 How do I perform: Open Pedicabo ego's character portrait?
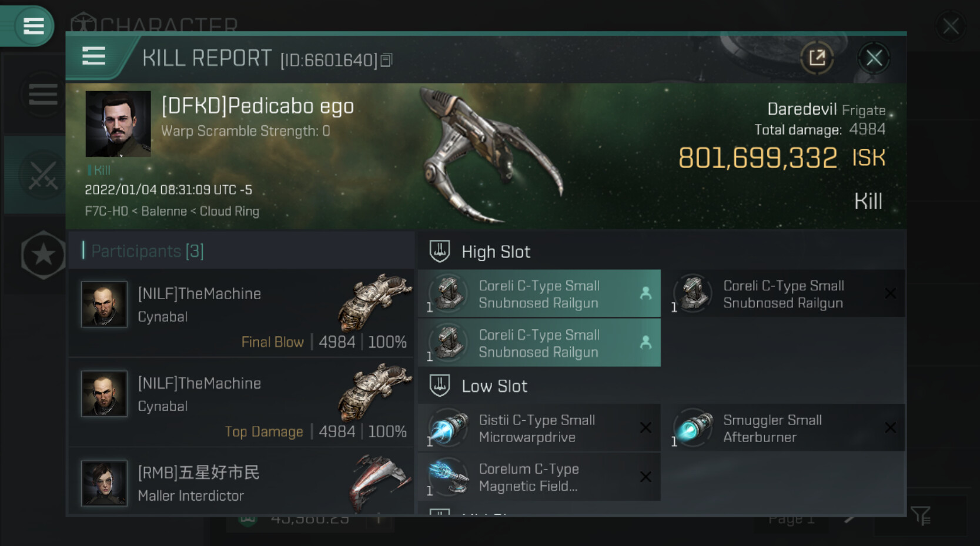pyautogui.click(x=118, y=124)
